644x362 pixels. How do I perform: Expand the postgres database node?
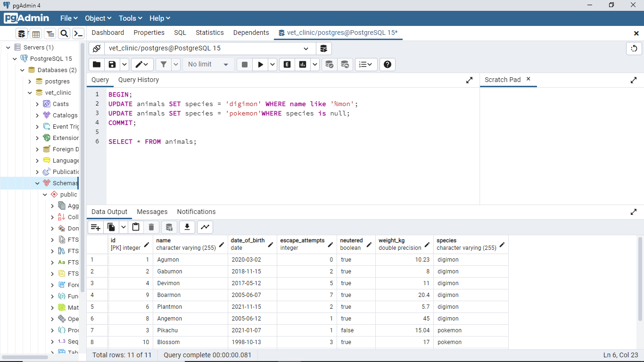pyautogui.click(x=30, y=82)
